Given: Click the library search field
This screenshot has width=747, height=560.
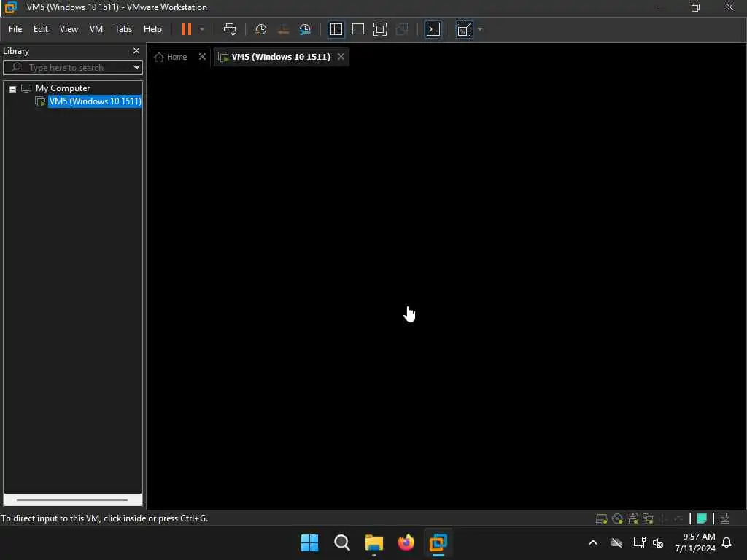Looking at the screenshot, I should pos(71,67).
